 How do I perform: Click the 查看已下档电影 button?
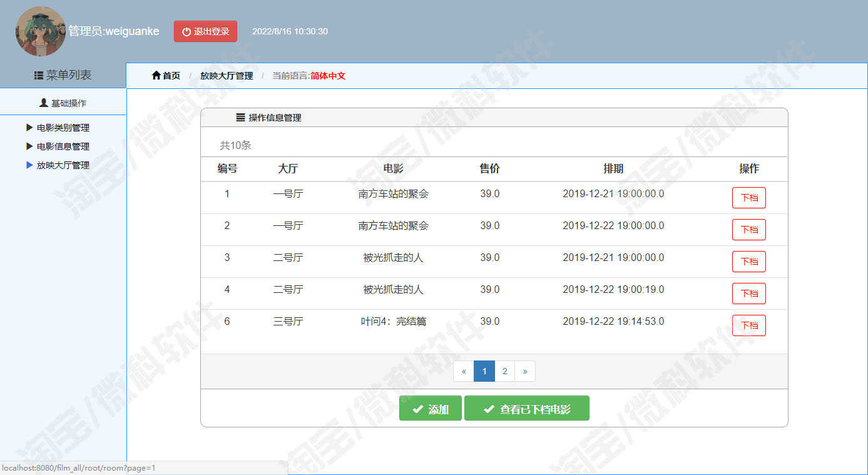[527, 408]
